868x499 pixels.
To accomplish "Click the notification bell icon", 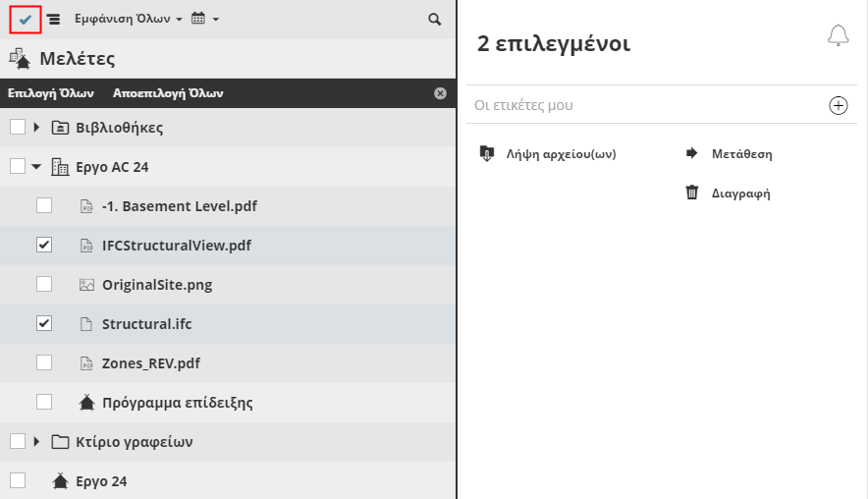I will (838, 36).
